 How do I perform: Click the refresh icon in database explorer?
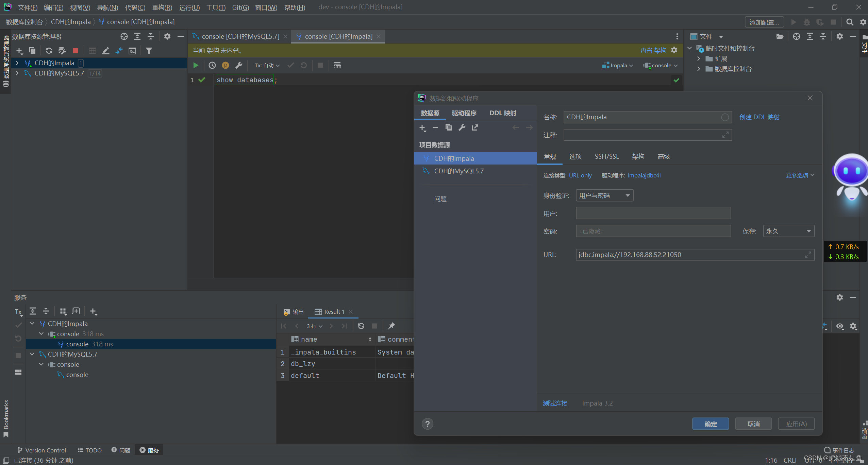click(x=49, y=51)
